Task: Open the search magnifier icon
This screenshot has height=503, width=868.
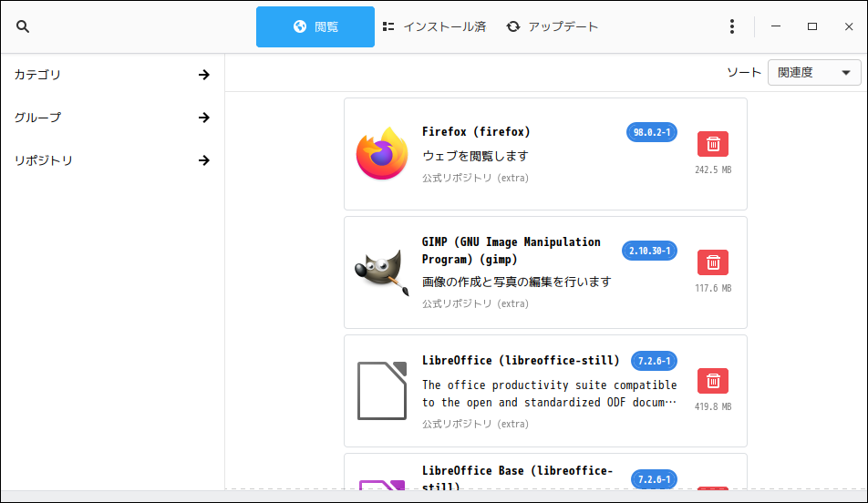Action: [23, 26]
